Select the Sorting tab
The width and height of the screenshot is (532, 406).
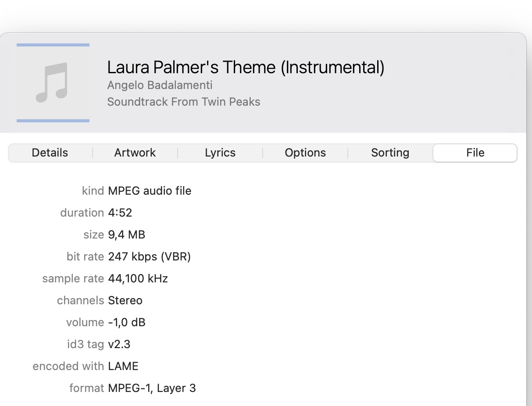click(390, 153)
